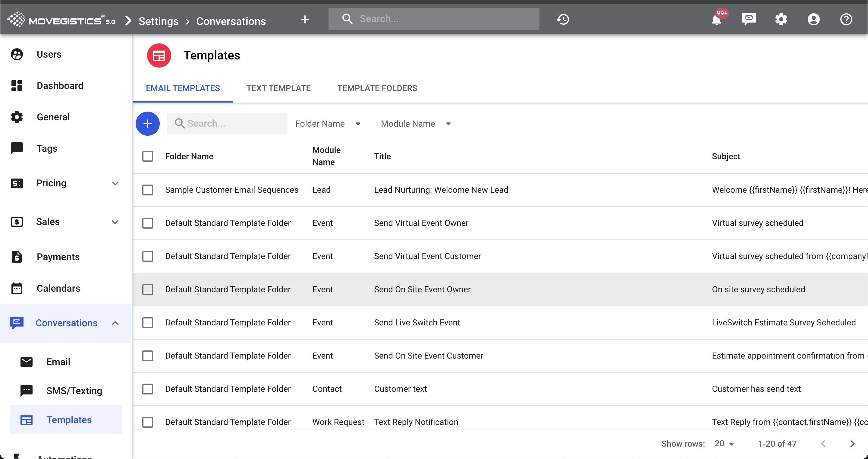Open the settings gear in top bar
868x459 pixels.
[781, 20]
